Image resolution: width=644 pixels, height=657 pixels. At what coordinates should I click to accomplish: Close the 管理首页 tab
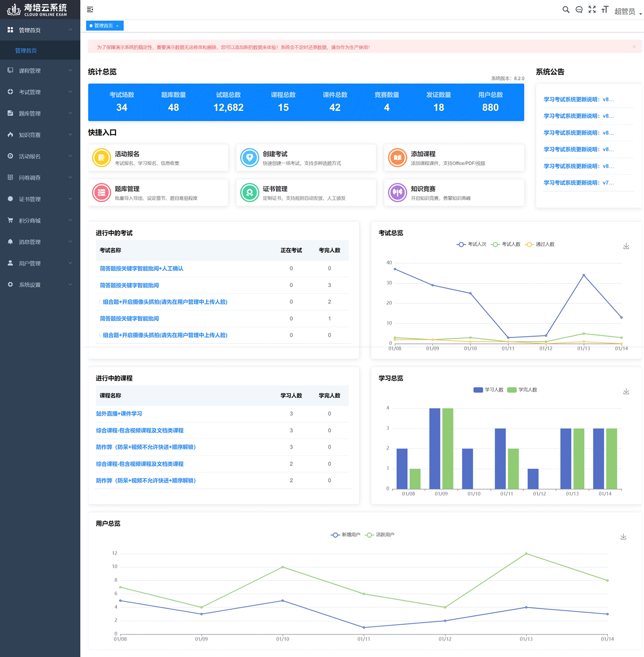pos(117,26)
